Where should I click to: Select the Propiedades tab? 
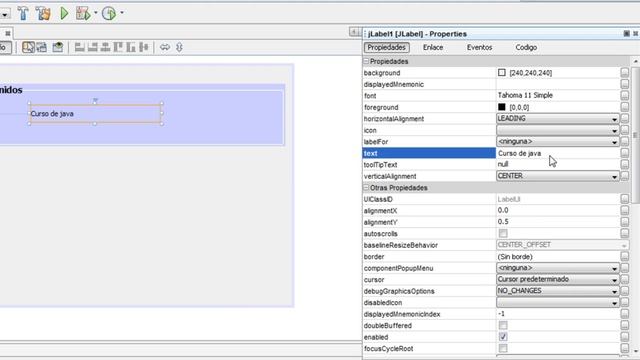[x=387, y=47]
